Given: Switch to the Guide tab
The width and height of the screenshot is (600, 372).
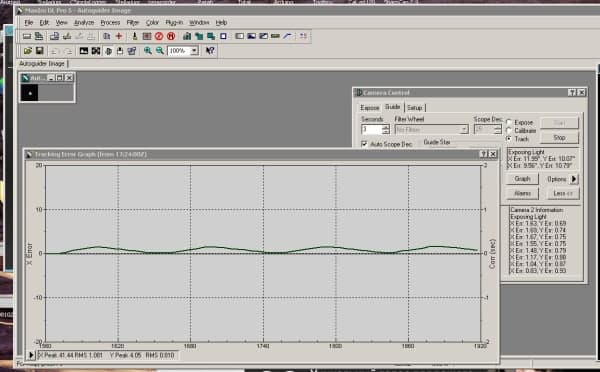Looking at the screenshot, I should pos(393,107).
